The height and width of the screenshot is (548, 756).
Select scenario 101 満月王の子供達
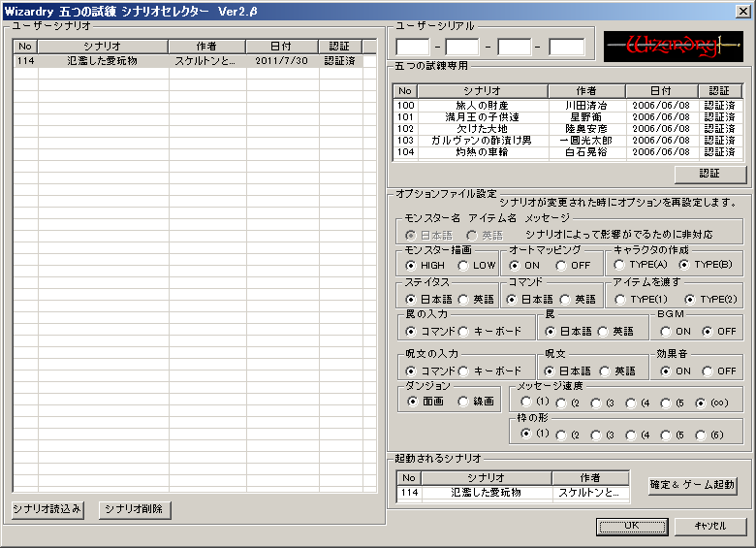click(x=567, y=116)
